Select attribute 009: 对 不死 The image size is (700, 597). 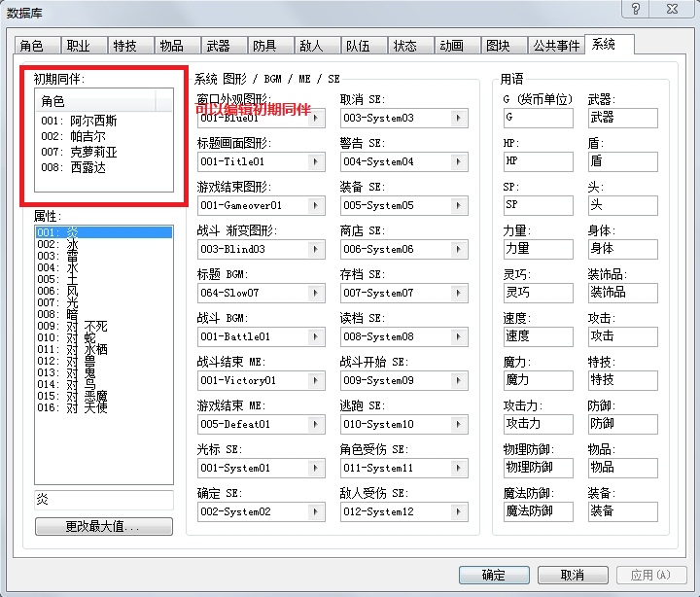pyautogui.click(x=104, y=326)
